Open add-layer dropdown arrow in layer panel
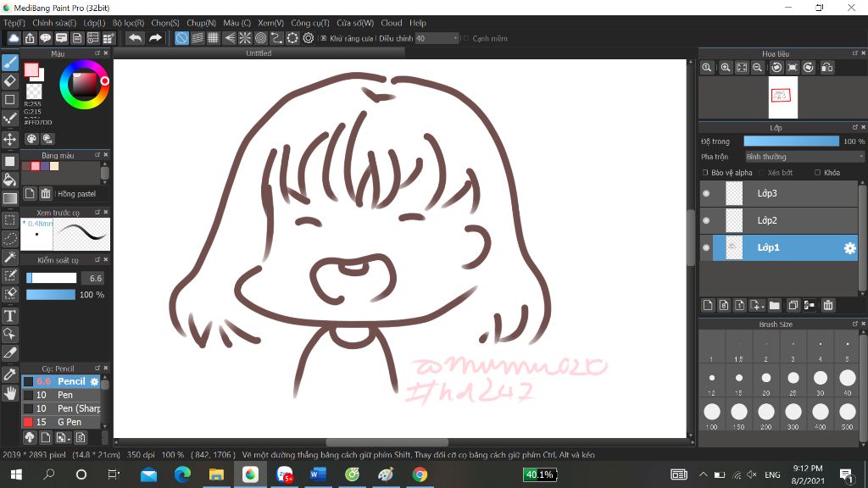The image size is (868, 488). point(762,306)
